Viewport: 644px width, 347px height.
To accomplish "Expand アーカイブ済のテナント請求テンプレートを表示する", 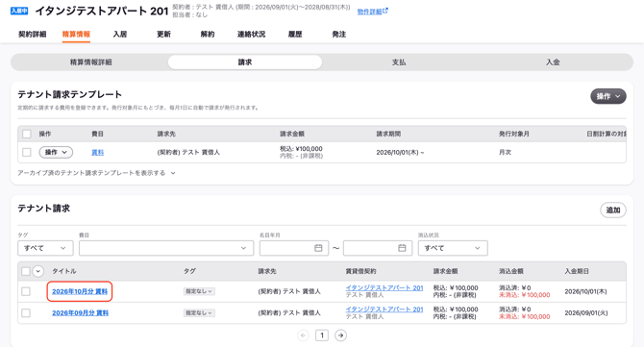I will pyautogui.click(x=96, y=173).
